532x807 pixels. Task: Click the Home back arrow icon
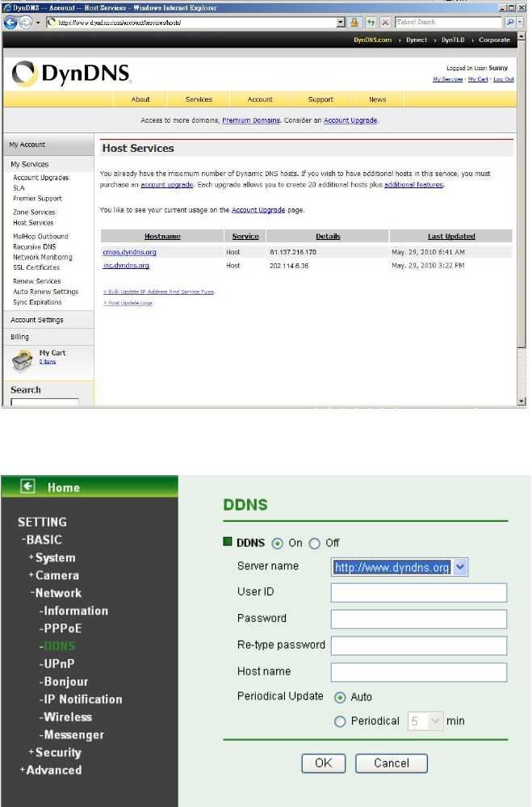[x=27, y=485]
